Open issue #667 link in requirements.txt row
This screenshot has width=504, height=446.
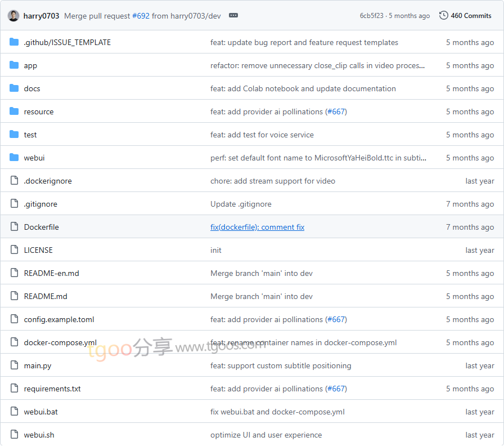[x=336, y=389]
